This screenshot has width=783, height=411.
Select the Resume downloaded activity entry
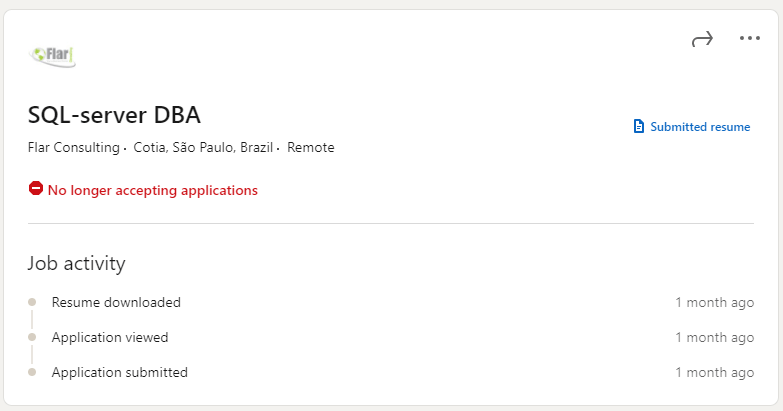(116, 302)
